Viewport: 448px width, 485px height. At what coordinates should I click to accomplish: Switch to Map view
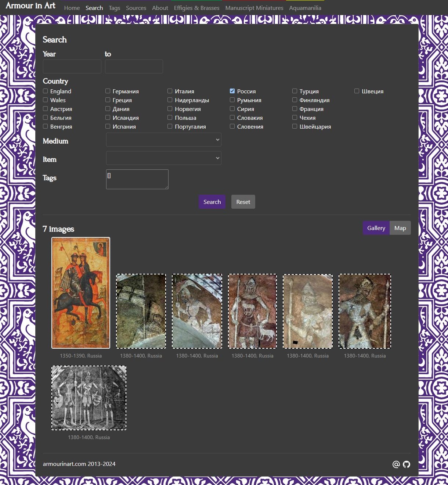click(400, 228)
